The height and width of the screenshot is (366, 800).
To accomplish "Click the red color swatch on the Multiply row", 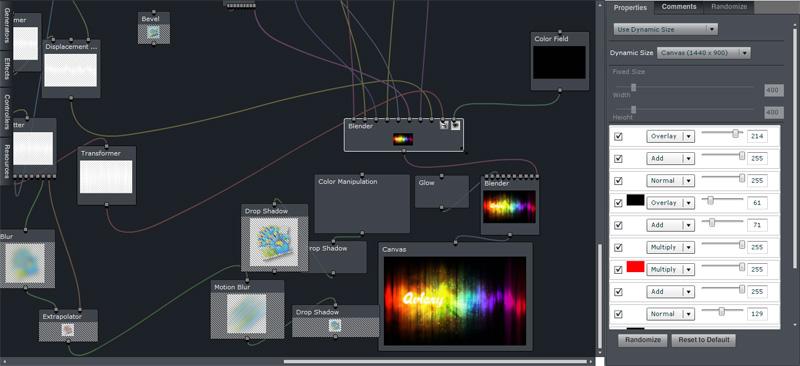I will point(635,266).
